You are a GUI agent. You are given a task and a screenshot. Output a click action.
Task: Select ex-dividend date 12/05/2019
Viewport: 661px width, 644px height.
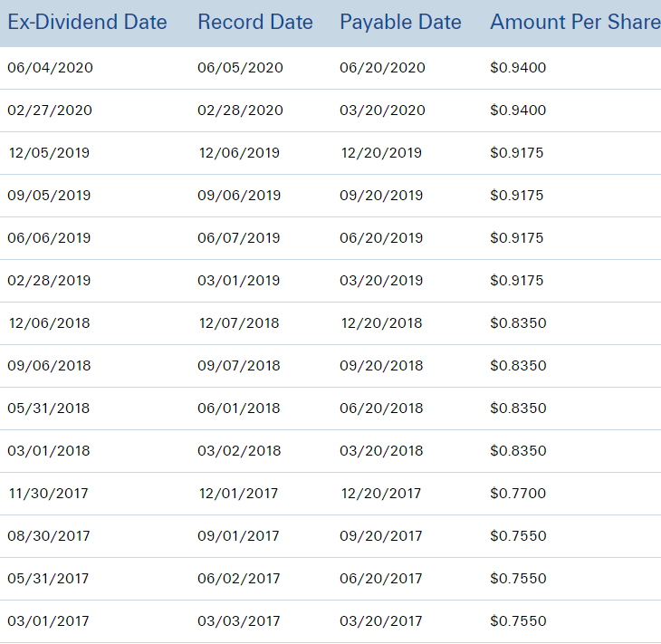point(49,153)
